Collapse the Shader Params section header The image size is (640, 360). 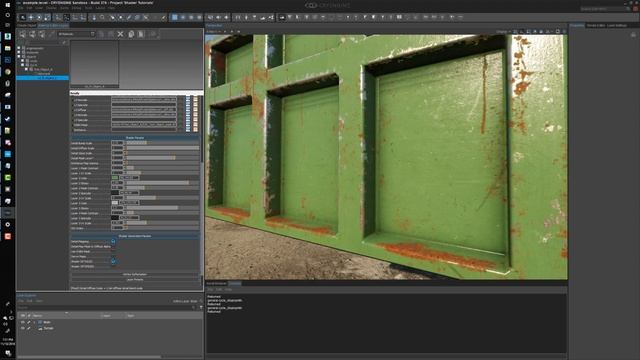tap(135, 138)
